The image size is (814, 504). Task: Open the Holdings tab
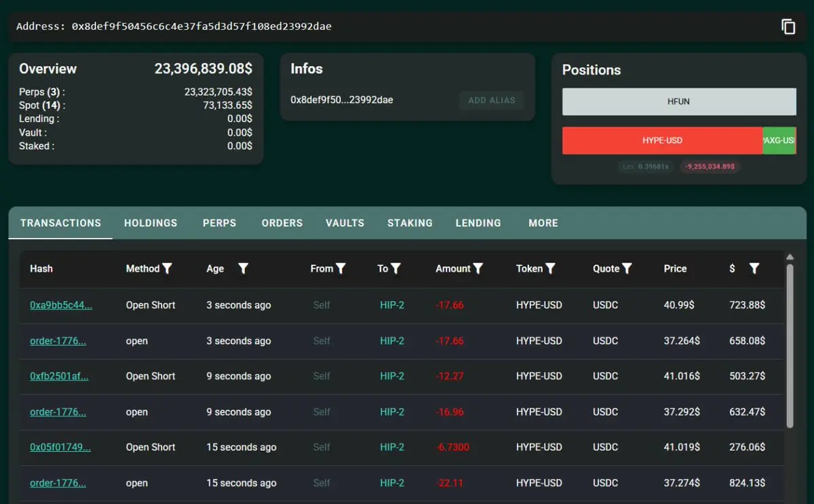click(x=151, y=222)
